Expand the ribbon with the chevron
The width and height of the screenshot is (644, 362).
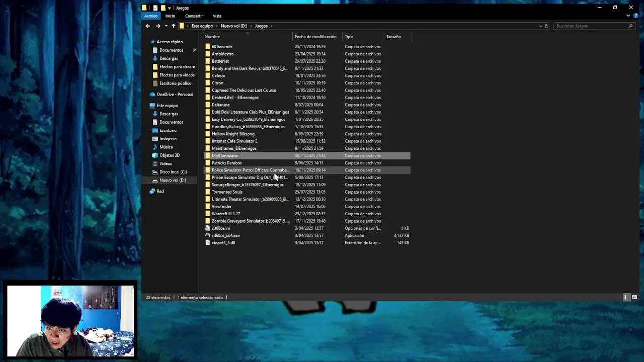click(628, 16)
